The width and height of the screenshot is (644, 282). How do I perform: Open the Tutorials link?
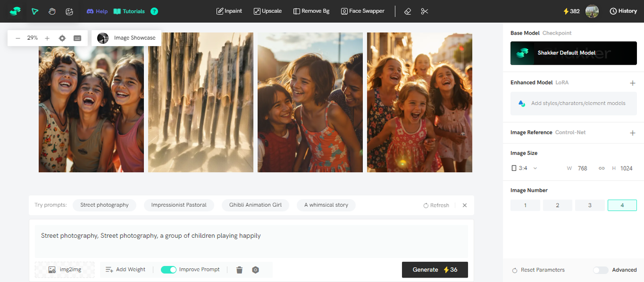129,11
